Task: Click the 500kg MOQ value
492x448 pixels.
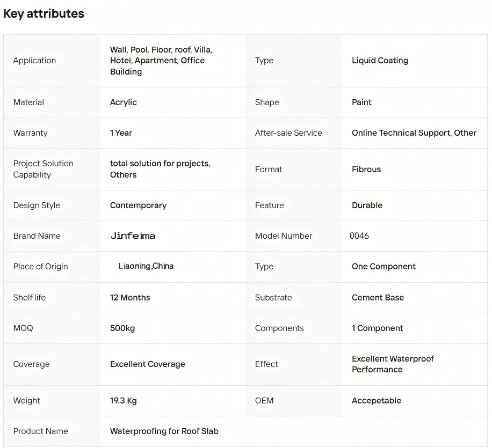Action: [x=122, y=328]
